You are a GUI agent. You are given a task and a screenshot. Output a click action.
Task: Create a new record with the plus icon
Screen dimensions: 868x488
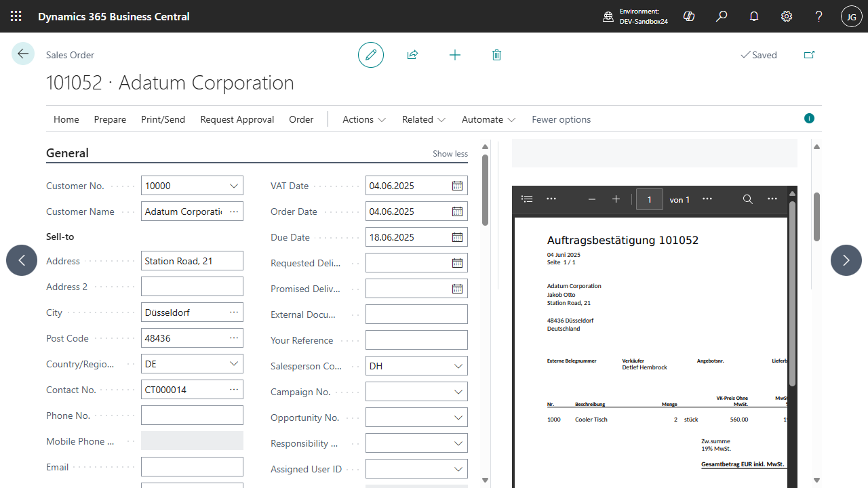tap(454, 55)
